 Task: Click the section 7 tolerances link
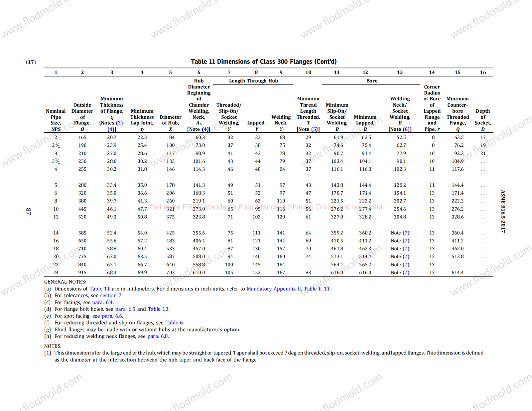(x=111, y=295)
